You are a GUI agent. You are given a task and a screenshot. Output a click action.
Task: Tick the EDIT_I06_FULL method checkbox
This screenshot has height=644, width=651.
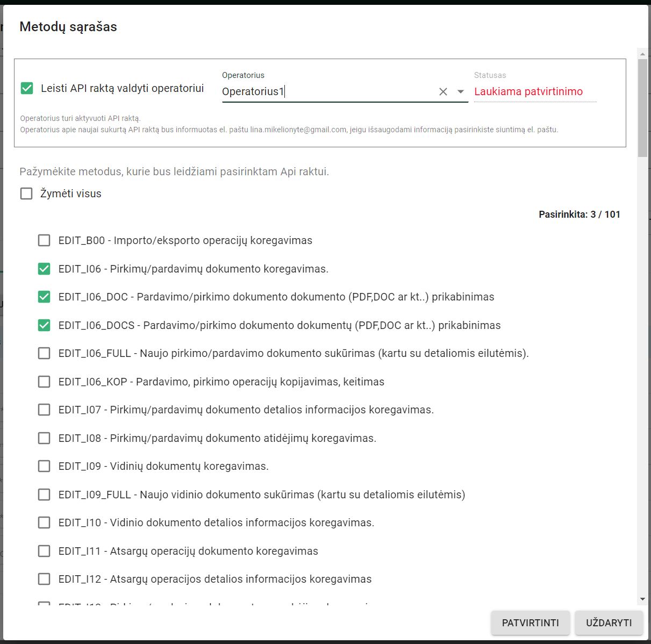(44, 353)
